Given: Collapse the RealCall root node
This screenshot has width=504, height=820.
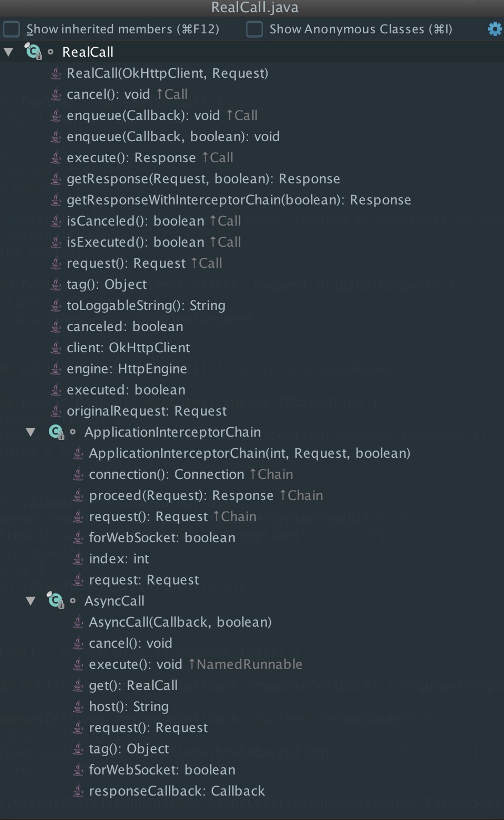Looking at the screenshot, I should pyautogui.click(x=8, y=52).
